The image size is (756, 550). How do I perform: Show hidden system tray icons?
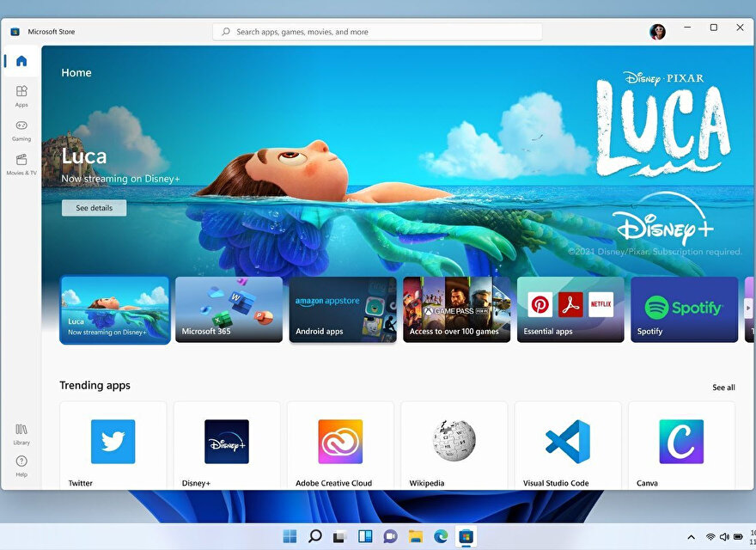(692, 537)
